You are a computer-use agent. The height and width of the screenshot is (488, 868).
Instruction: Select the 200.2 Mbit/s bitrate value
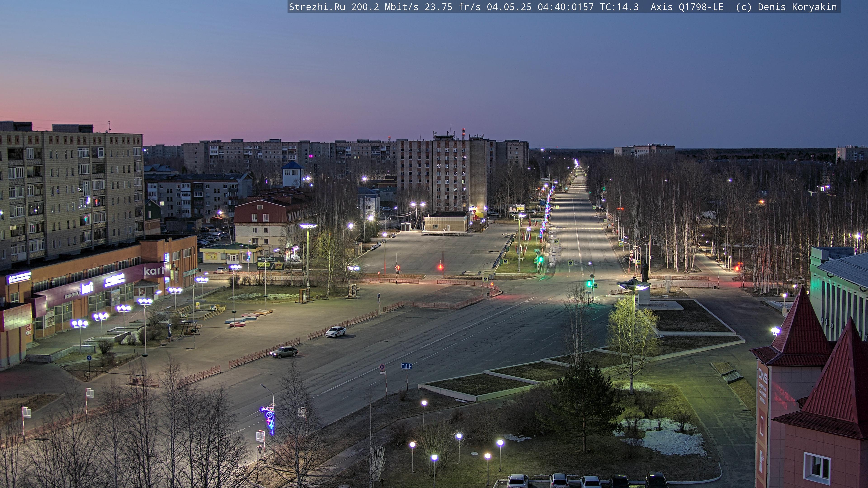tap(384, 7)
